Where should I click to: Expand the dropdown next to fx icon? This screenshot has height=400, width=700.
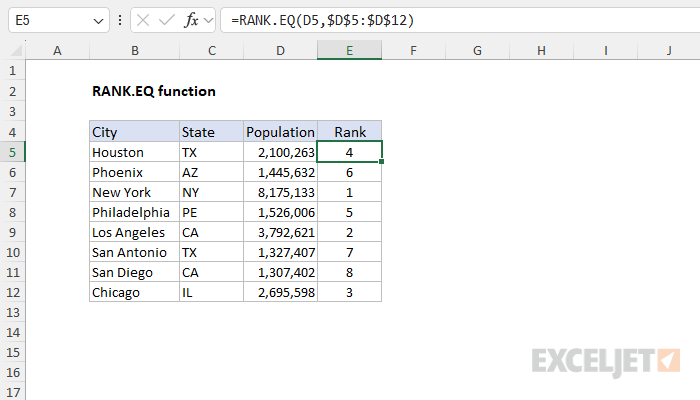[x=208, y=20]
